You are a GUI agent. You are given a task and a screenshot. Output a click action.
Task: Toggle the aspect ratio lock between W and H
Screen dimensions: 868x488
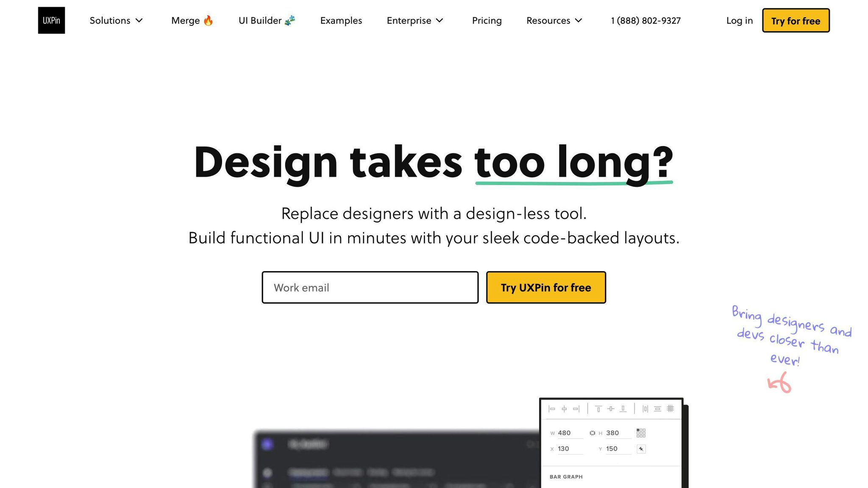coord(593,433)
